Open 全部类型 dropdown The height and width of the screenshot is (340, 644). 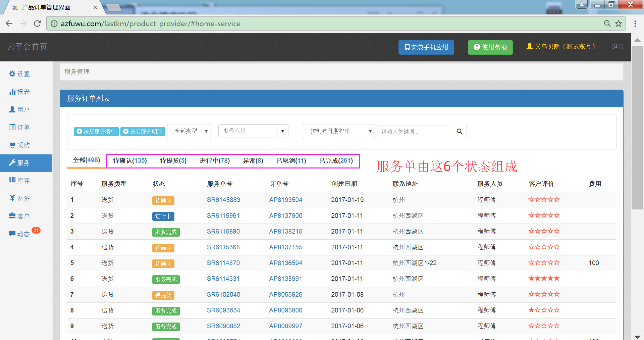[x=189, y=131]
